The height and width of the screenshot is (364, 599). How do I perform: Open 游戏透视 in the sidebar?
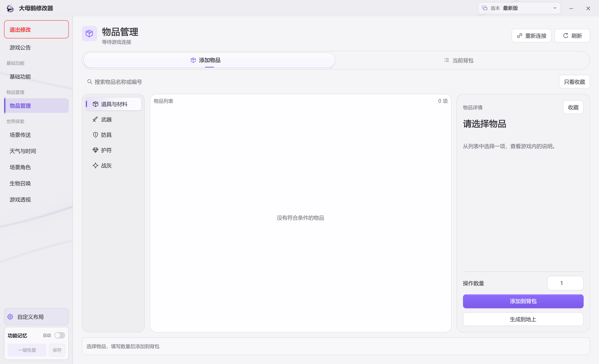click(x=36, y=200)
